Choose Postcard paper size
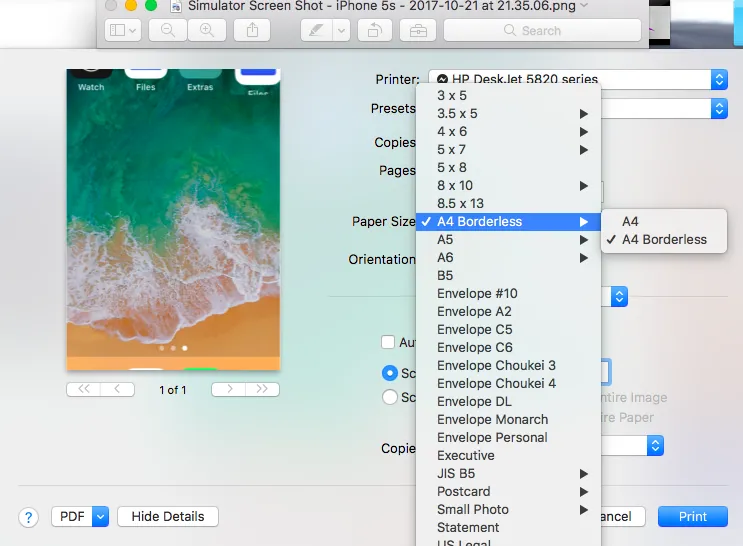 coord(508,492)
